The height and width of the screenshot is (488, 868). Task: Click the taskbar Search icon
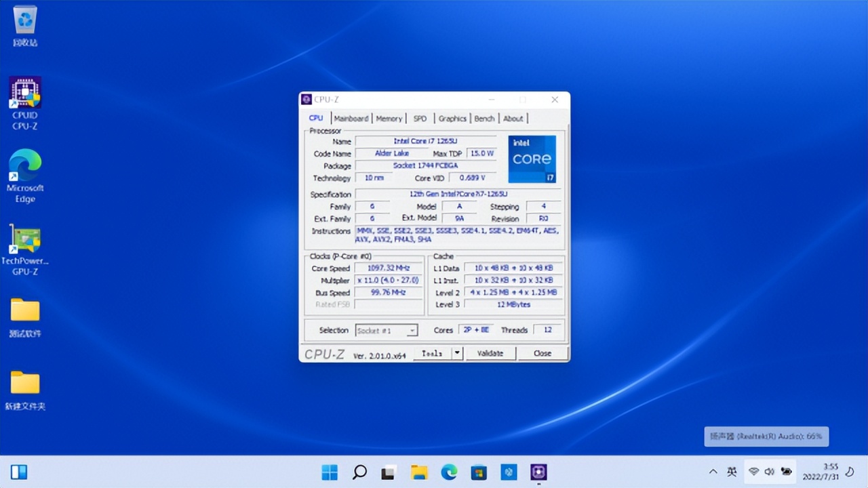[x=359, y=472]
